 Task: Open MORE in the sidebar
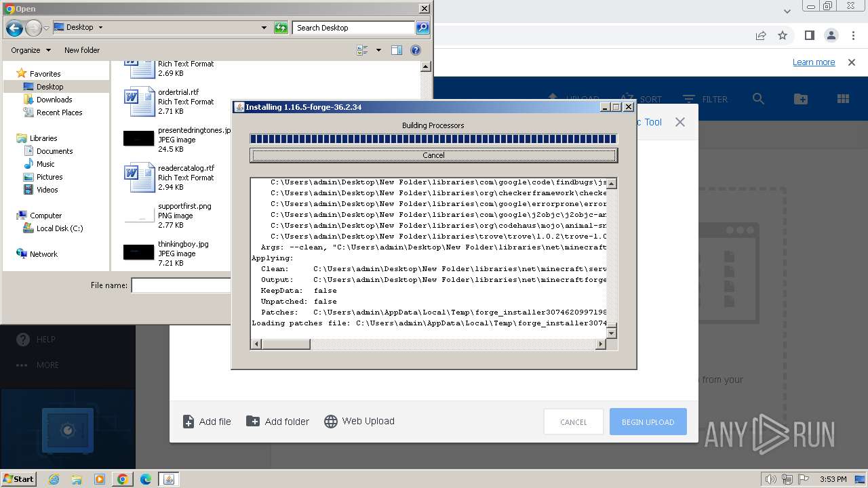[x=38, y=365]
